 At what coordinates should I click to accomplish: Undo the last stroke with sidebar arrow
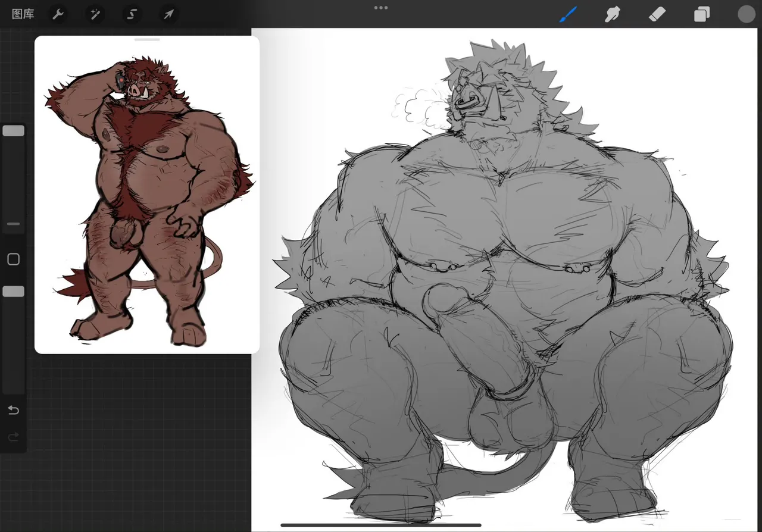[13, 410]
